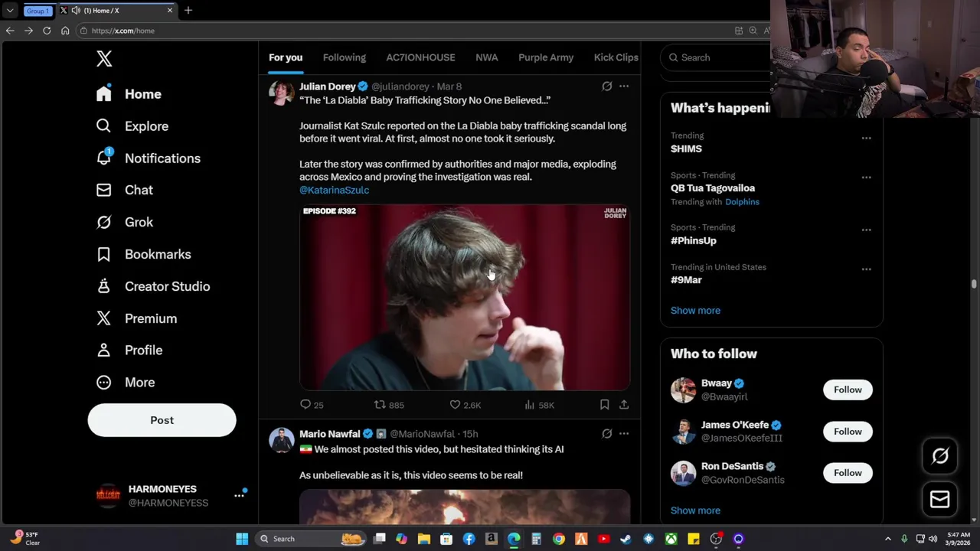Open the Windows Start menu
Screen dimensions: 980x551
point(242,539)
